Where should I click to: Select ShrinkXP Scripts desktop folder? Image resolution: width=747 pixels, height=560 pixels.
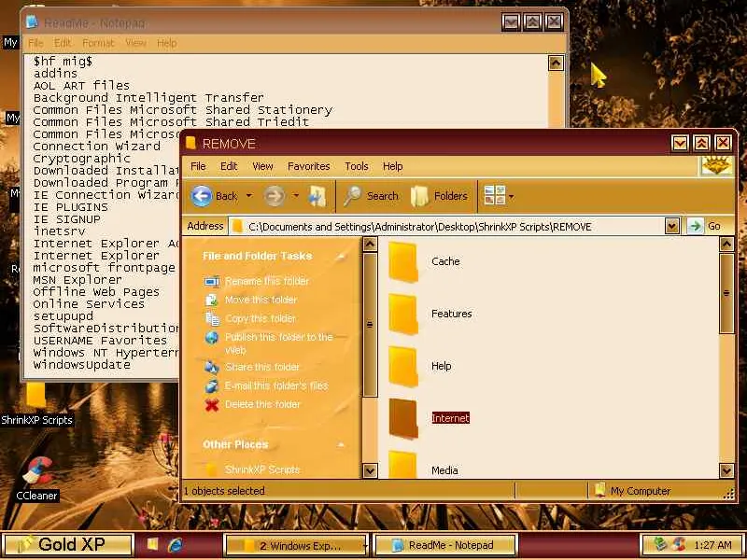(36, 395)
